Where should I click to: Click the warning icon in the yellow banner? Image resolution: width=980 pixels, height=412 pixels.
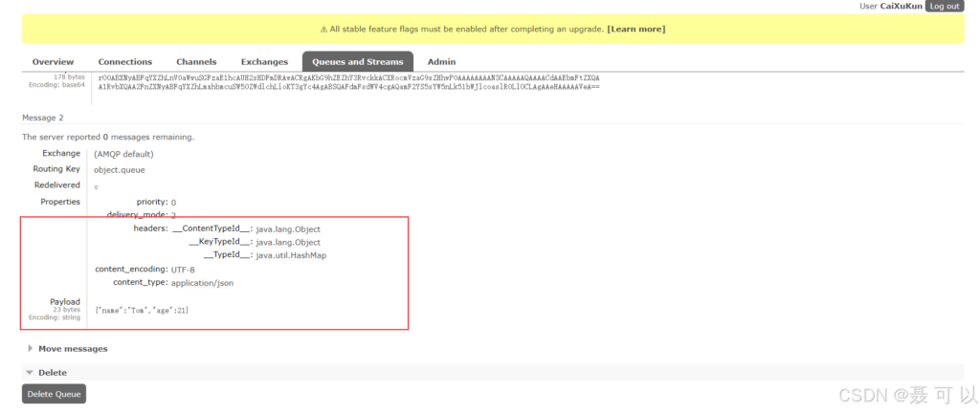point(323,29)
